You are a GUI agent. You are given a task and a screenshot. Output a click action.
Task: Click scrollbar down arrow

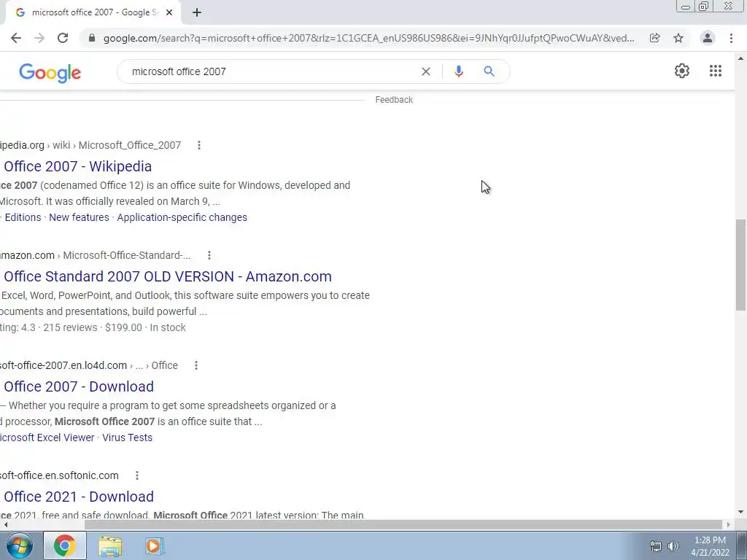[740, 513]
